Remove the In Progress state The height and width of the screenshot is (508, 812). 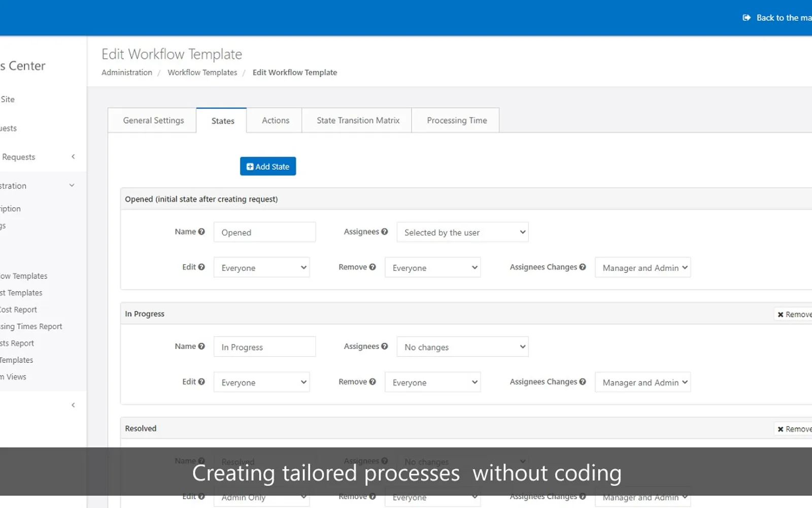(794, 314)
